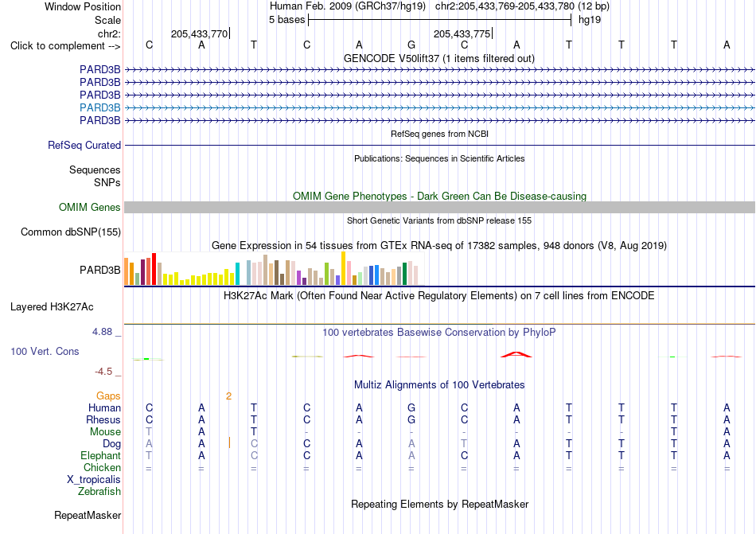The image size is (756, 534).
Task: Click the RefSeq Curated intron line
Action: pyautogui.click(x=439, y=145)
